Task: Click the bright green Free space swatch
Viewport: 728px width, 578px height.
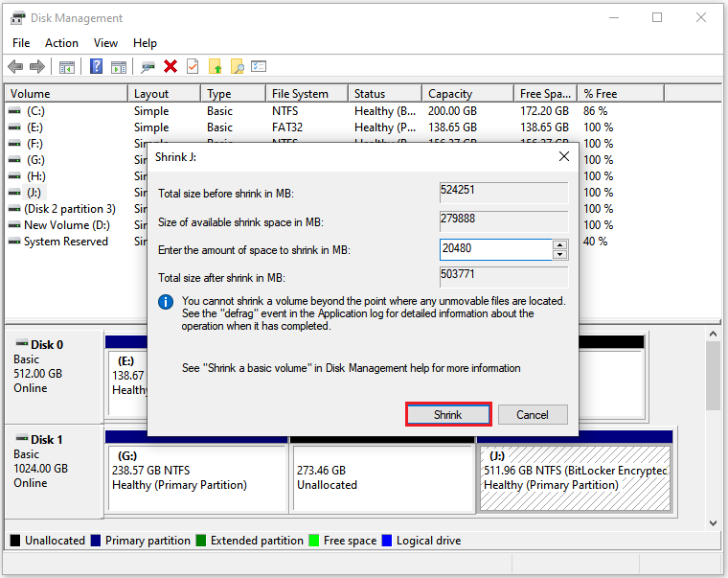Action: click(x=314, y=541)
